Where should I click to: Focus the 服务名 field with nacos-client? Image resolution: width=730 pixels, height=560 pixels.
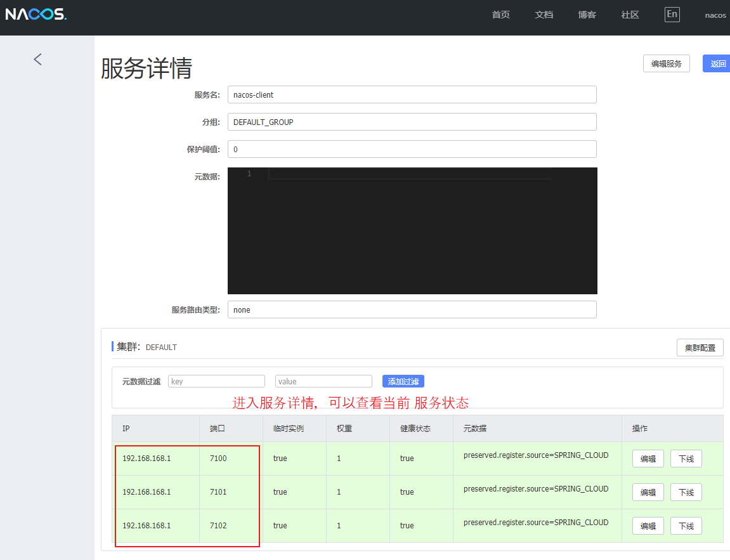(x=412, y=94)
